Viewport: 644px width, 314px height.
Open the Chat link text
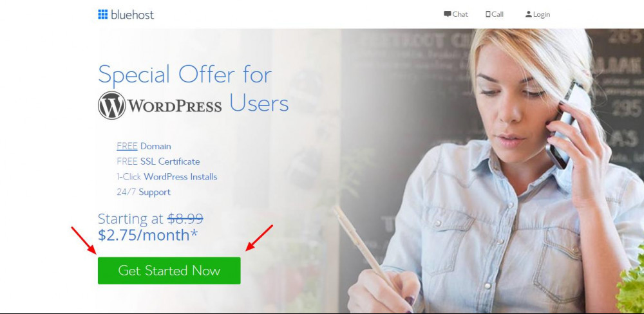pos(460,14)
